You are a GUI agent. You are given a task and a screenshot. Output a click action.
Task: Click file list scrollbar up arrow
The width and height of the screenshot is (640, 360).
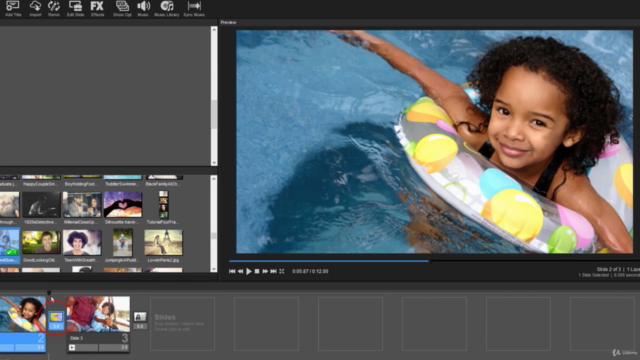[x=214, y=179]
